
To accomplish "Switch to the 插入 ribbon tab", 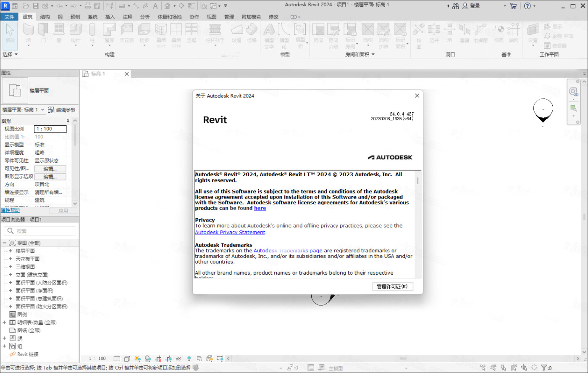I will [x=110, y=17].
